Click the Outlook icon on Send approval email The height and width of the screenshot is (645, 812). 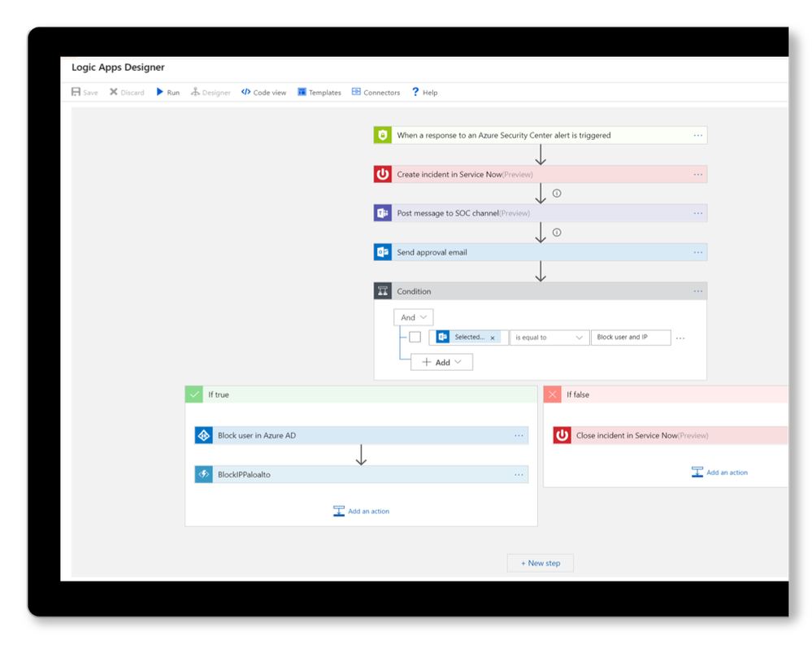point(383,252)
